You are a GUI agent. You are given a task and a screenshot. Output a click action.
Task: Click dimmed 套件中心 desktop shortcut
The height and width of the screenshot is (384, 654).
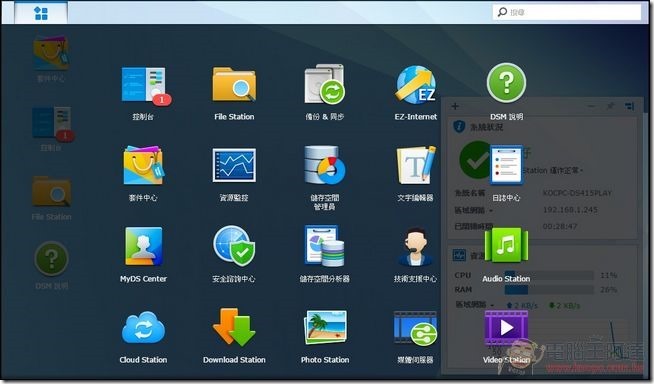(51, 58)
